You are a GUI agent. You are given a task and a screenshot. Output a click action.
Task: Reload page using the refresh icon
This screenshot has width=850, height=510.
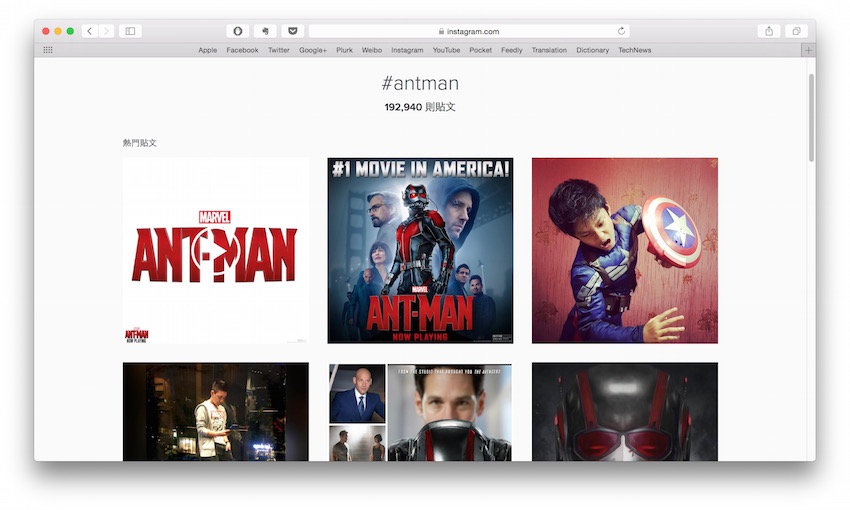tap(621, 31)
